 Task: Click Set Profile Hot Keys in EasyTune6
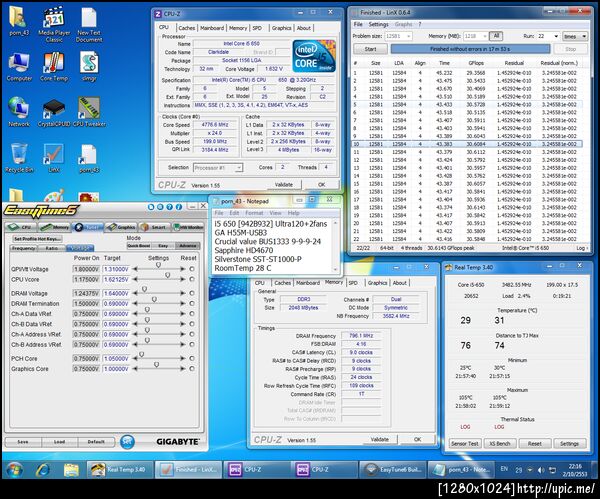37,238
